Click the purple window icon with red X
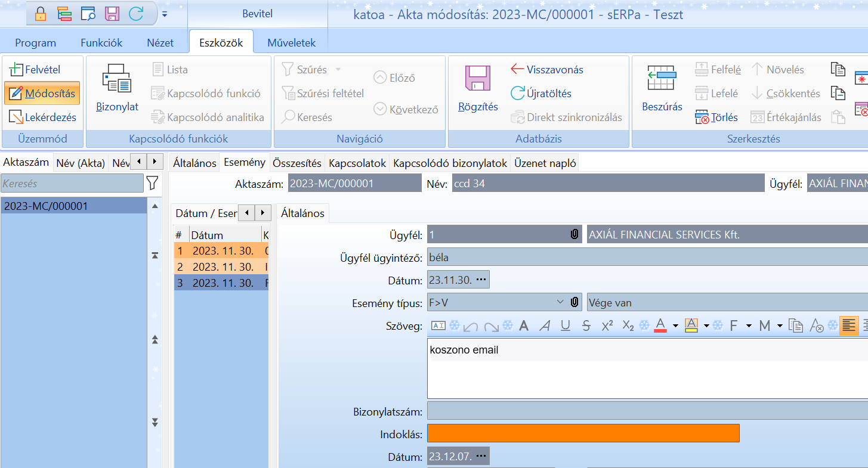This screenshot has height=468, width=868. (861, 109)
